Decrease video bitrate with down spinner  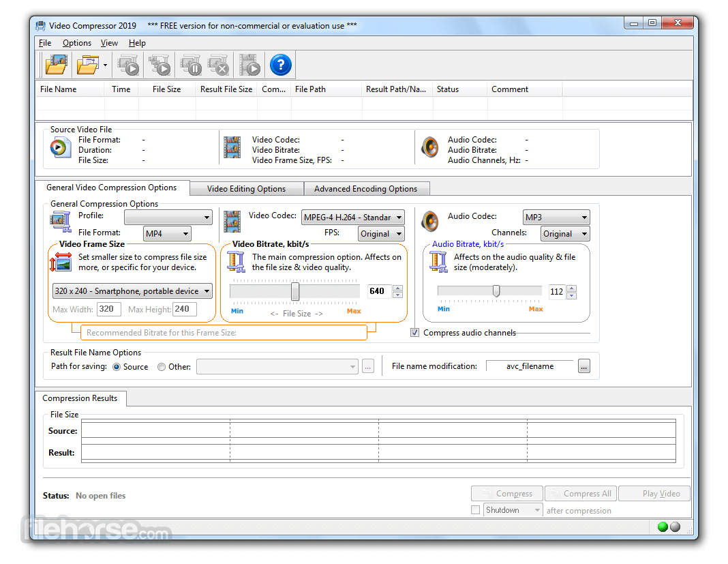coord(398,295)
